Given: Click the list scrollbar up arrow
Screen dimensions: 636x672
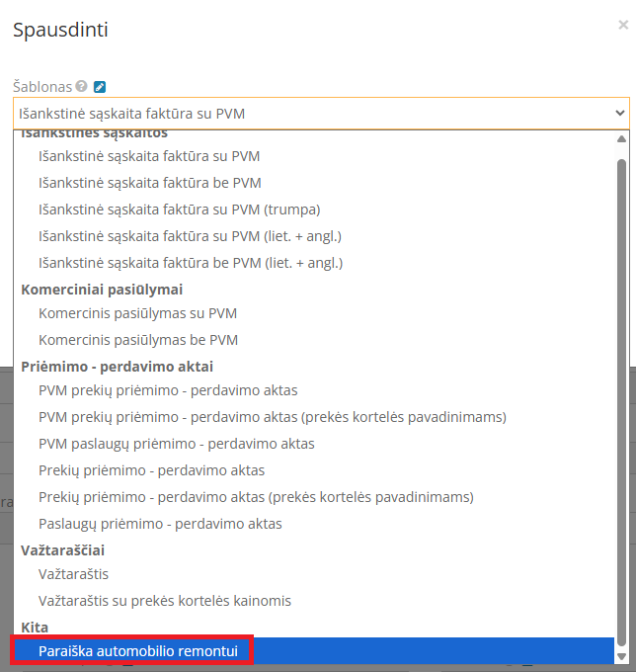Looking at the screenshot, I should [x=621, y=141].
